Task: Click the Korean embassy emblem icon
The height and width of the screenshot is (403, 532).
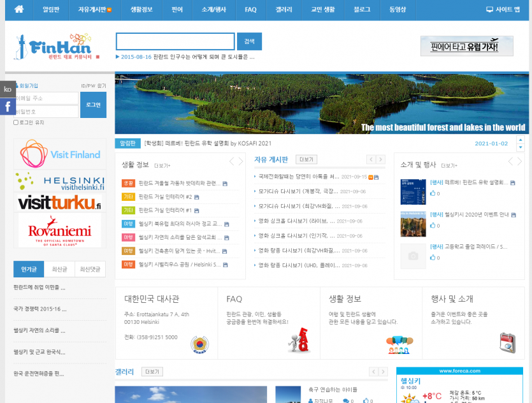Action: click(199, 344)
